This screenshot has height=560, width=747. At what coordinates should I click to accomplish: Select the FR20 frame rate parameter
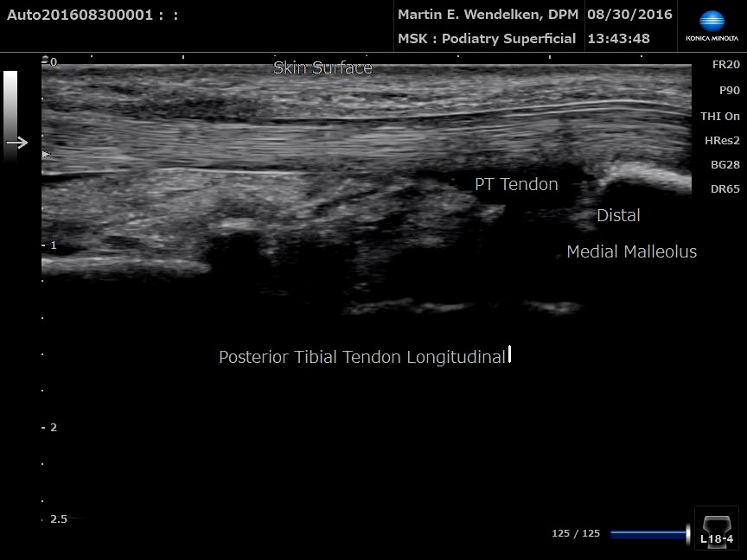pos(725,65)
